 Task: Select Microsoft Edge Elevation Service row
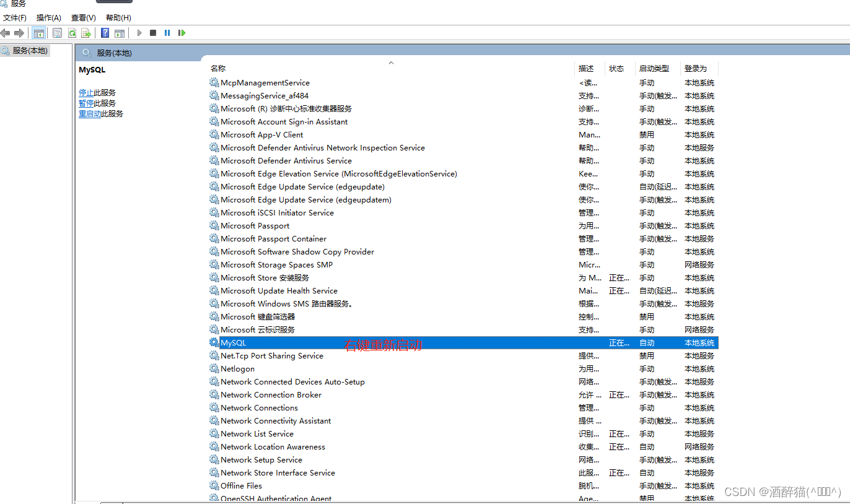(x=463, y=173)
